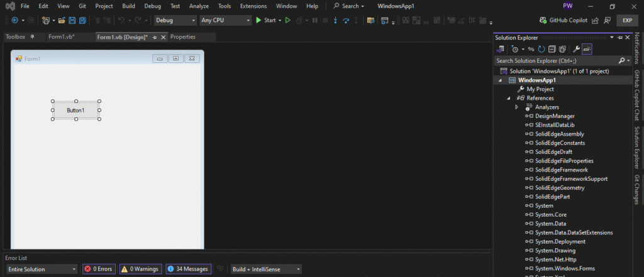Toggle the 0 Warnings filter

[141, 269]
